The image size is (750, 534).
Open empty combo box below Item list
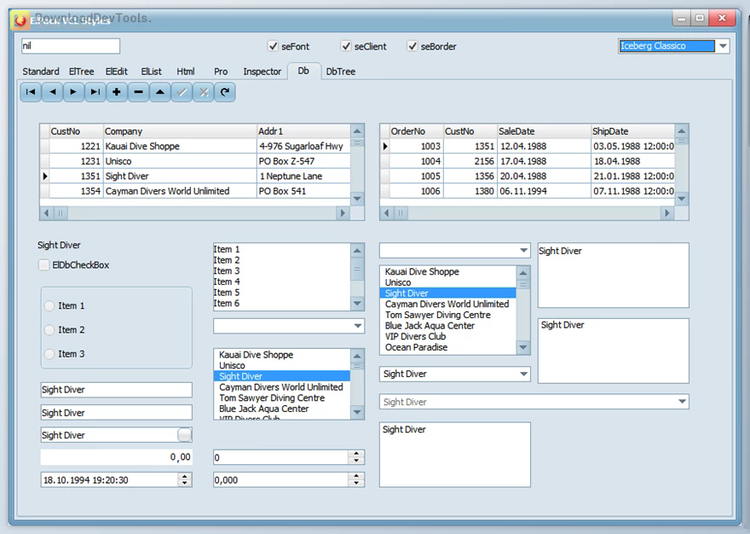pyautogui.click(x=358, y=326)
